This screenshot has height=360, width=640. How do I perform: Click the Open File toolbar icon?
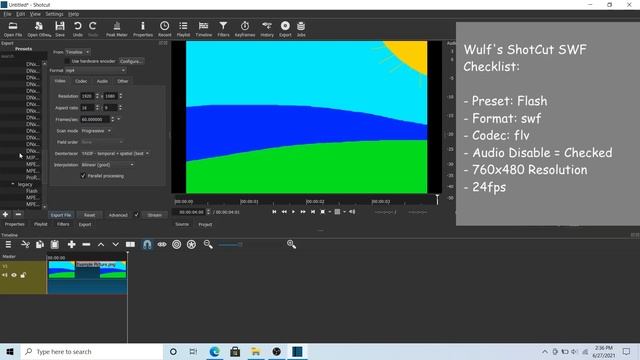pos(13,29)
